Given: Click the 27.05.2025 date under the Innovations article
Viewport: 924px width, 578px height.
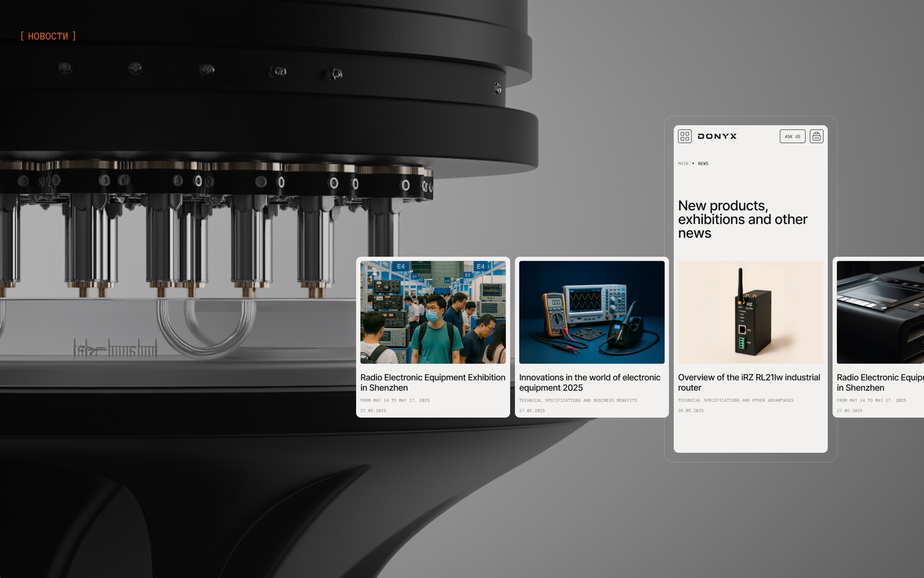Looking at the screenshot, I should 532,411.
